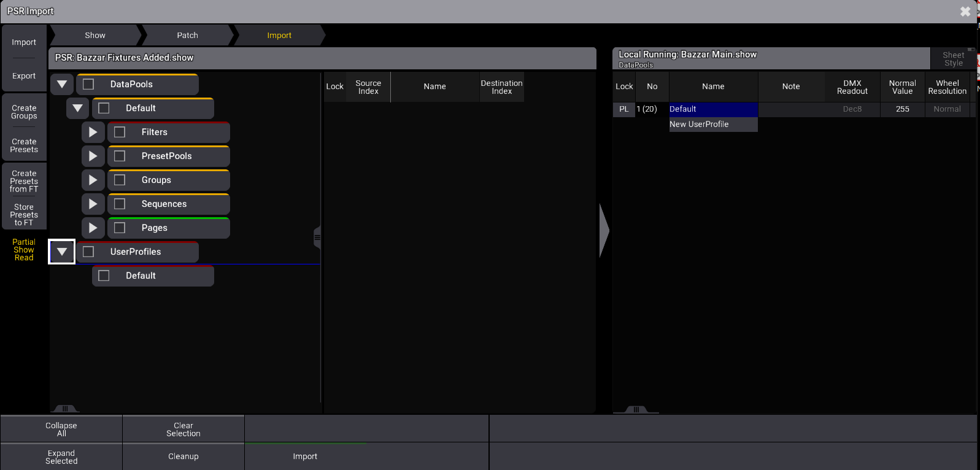
Task: Tick the Sequences checkbox
Action: [x=120, y=204]
